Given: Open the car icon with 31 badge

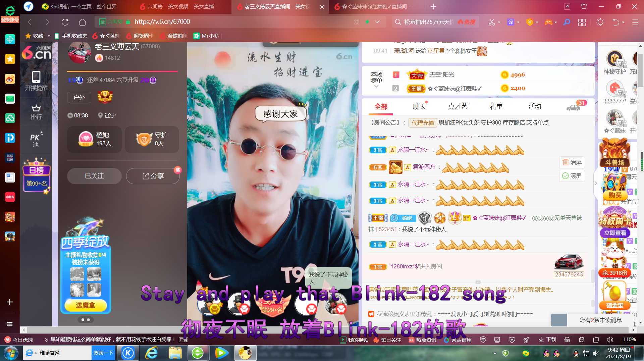Looking at the screenshot, I should (x=574, y=107).
